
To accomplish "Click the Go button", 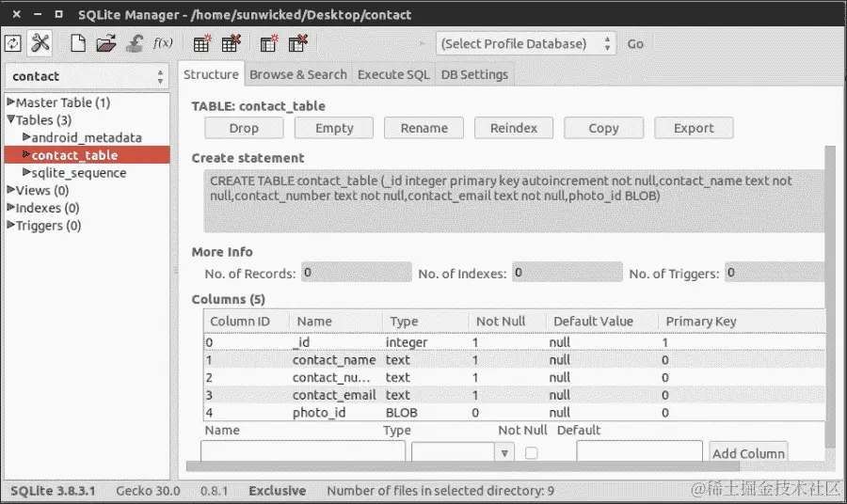I will click(x=635, y=43).
